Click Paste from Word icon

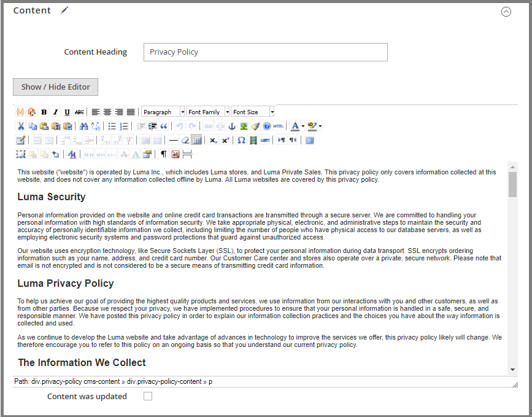coord(67,127)
